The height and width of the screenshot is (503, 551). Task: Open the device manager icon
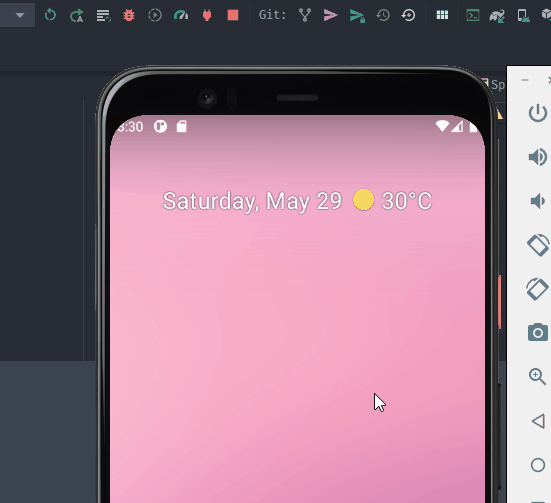(x=523, y=15)
